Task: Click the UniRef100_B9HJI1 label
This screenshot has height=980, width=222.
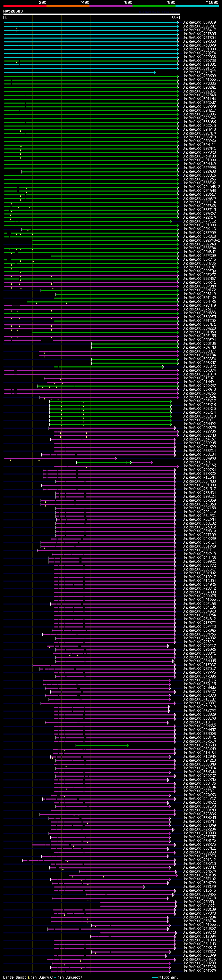Action: (x=199, y=145)
